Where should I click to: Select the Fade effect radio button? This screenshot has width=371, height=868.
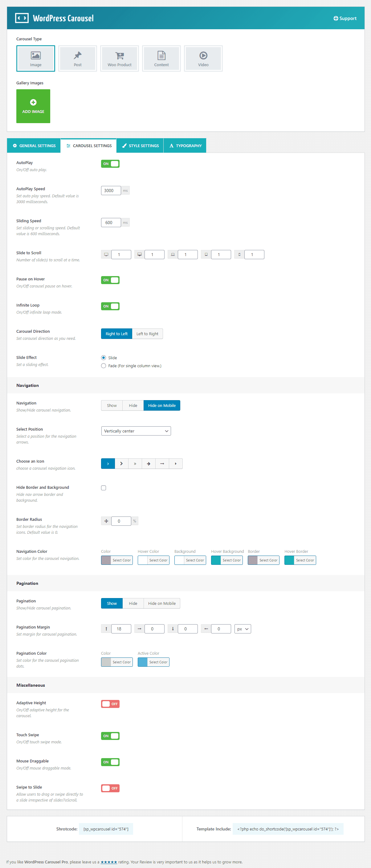tap(104, 366)
